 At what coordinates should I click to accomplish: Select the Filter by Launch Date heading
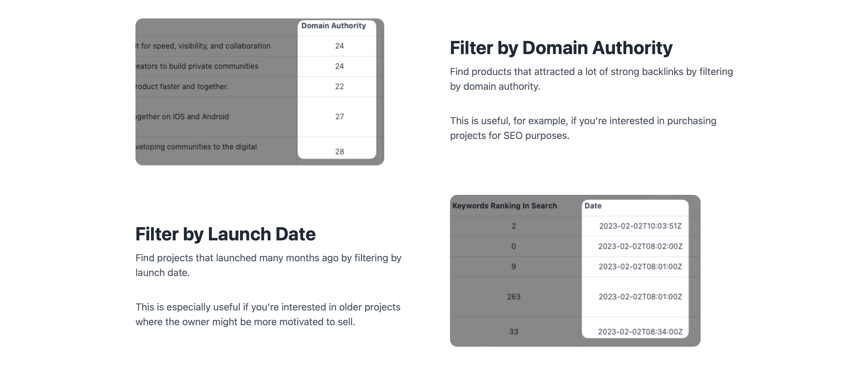[225, 234]
